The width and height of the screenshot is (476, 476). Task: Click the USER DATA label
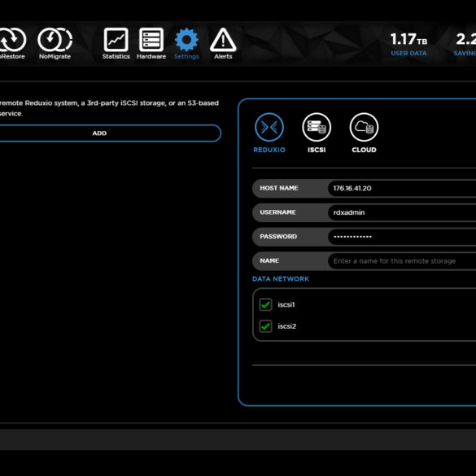[408, 54]
